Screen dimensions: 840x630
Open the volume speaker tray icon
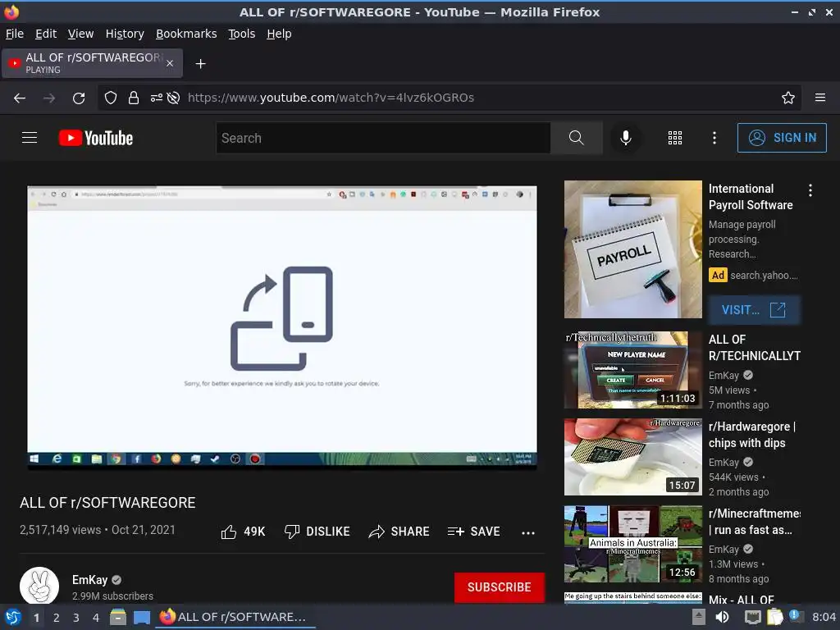(722, 617)
